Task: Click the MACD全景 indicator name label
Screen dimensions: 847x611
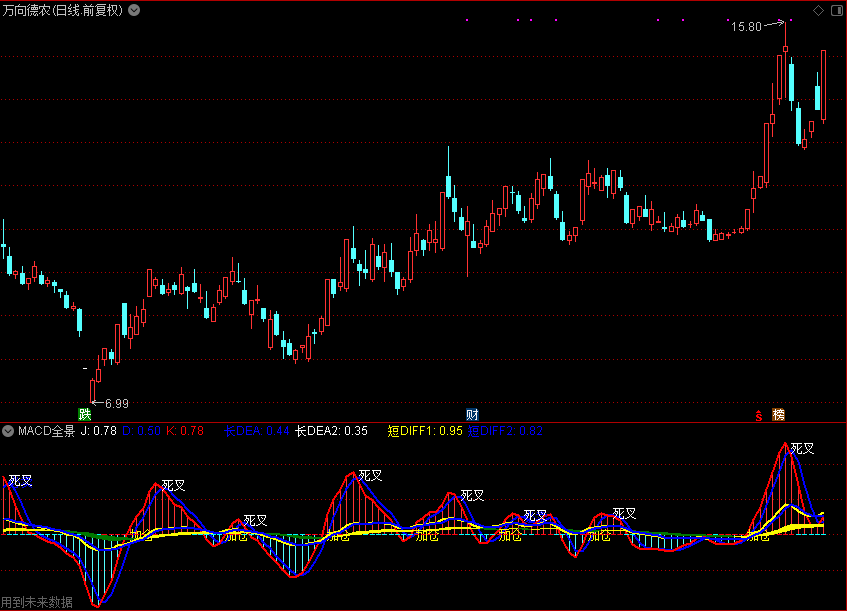Action: pos(46,431)
